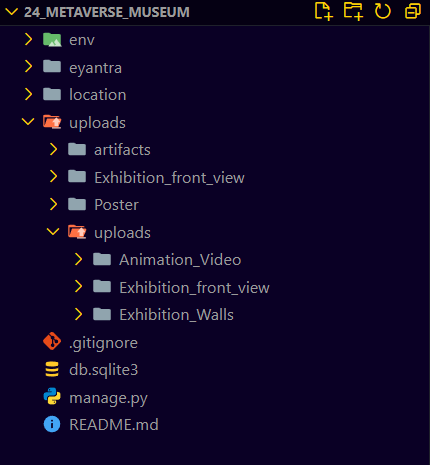The width and height of the screenshot is (430, 465).
Task: Select the Animation_Video folder name
Action: point(180,260)
